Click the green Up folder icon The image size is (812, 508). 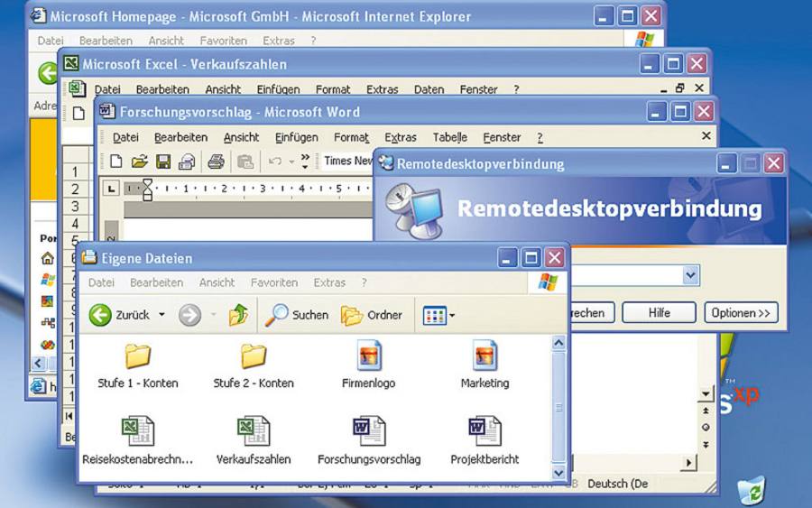tap(239, 314)
